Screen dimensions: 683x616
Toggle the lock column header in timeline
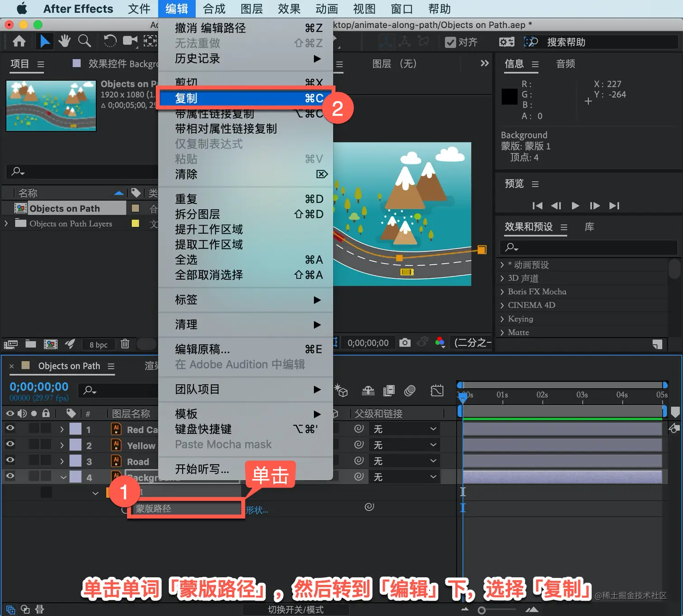[46, 413]
